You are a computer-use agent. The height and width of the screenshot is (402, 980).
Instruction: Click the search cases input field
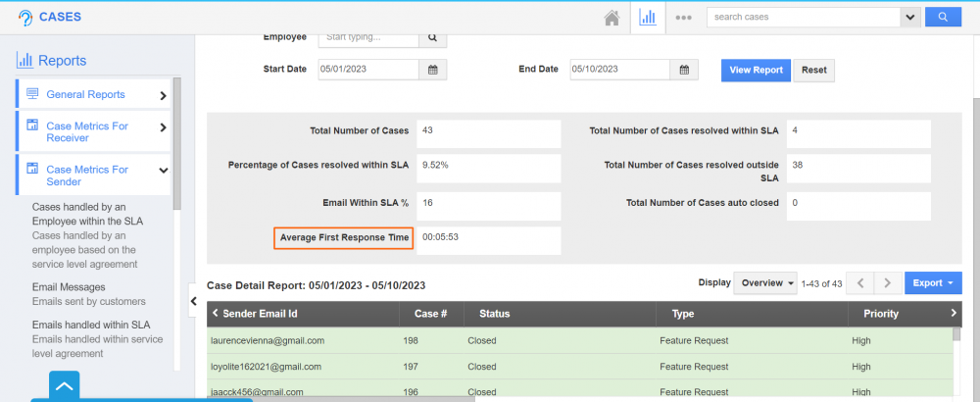pos(803,18)
